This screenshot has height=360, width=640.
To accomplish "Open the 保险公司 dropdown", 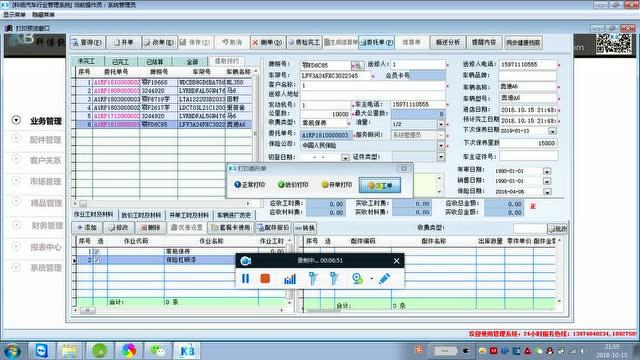I will click(x=441, y=145).
